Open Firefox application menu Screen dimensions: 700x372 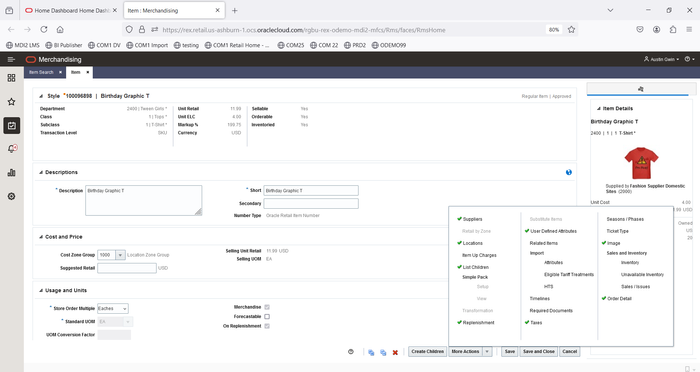pos(689,29)
